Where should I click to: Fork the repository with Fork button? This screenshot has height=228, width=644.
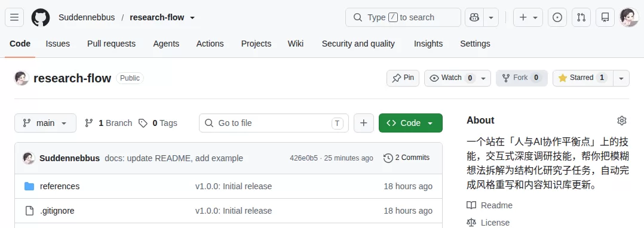click(x=522, y=78)
